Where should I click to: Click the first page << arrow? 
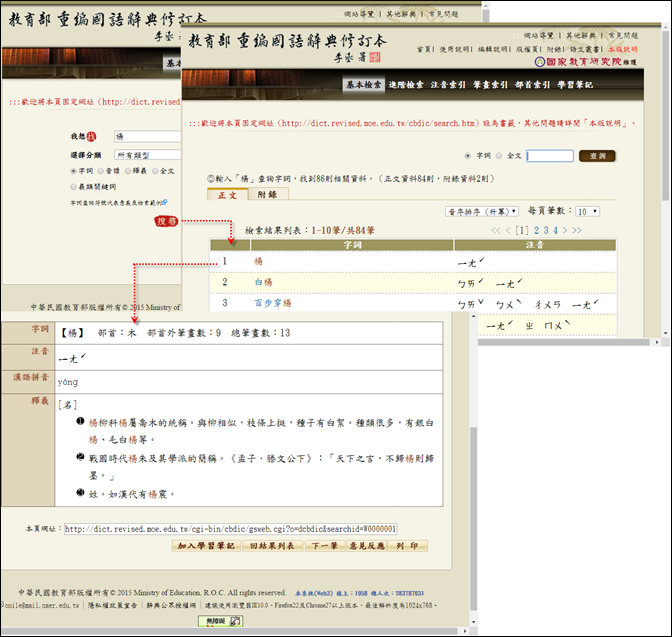pos(496,231)
